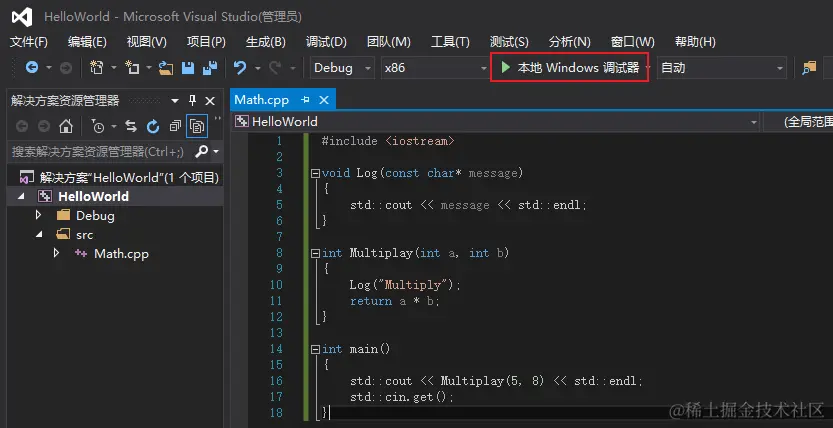Screen dimensions: 833x428
Task: Click the Collapse All icon in Solution Explorer
Action: (x=175, y=126)
